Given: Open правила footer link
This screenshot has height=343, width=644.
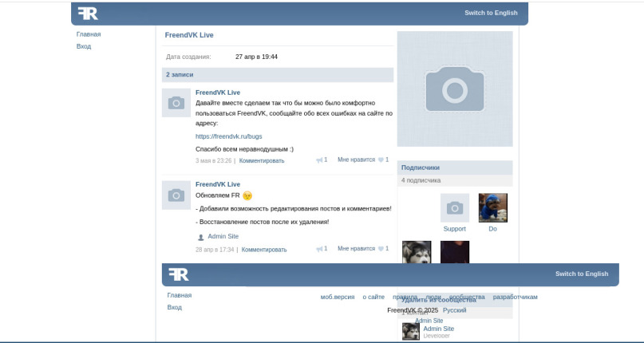Looking at the screenshot, I should [405, 297].
